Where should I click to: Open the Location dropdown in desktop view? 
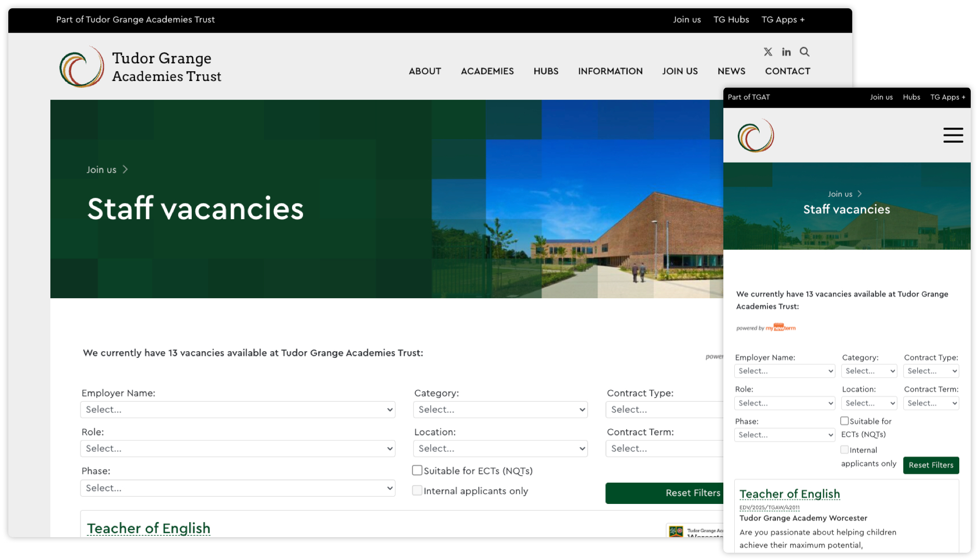coord(500,448)
